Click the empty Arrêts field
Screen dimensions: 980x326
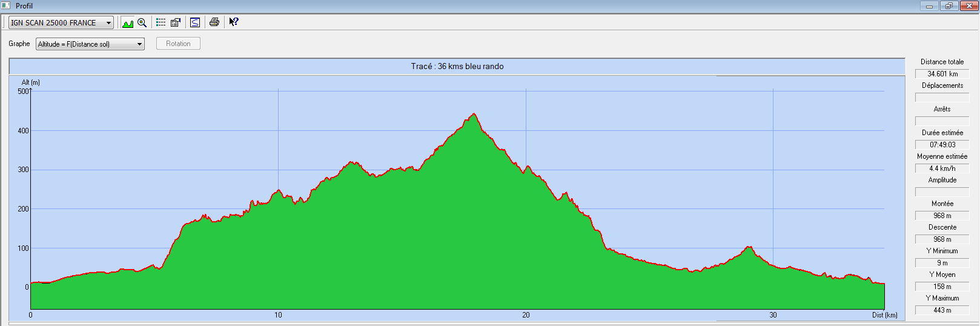tap(942, 121)
